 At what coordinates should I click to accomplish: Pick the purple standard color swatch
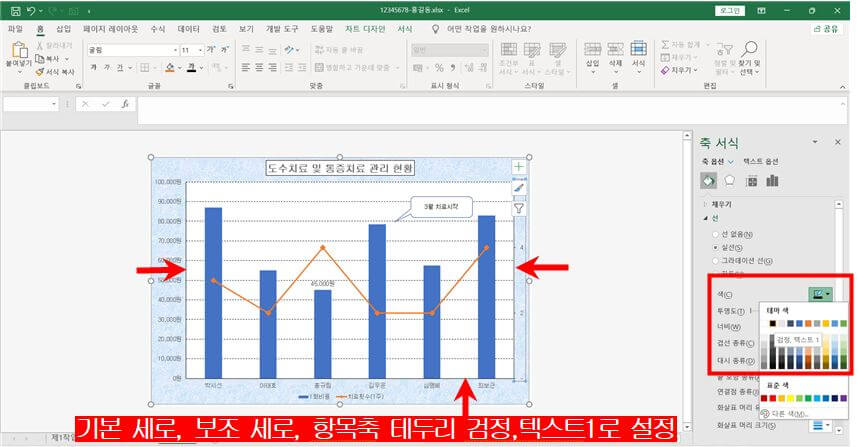tap(843, 398)
